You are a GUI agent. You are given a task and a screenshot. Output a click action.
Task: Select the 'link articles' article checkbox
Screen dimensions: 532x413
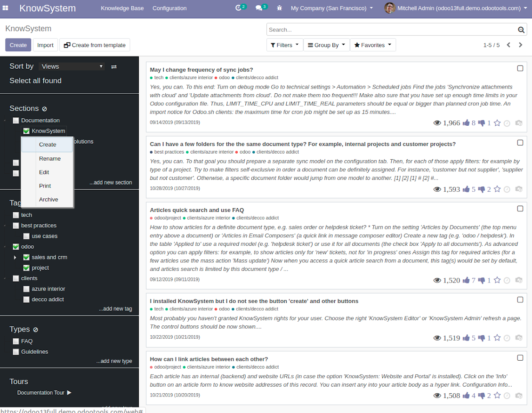point(520,358)
